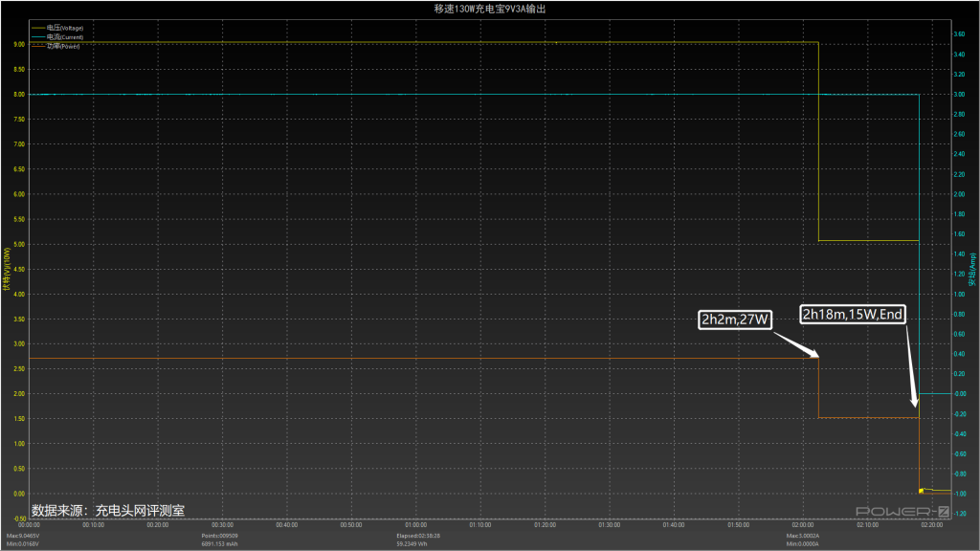
Task: Click the 4.50 voltage axis tick label
Action: (19, 269)
